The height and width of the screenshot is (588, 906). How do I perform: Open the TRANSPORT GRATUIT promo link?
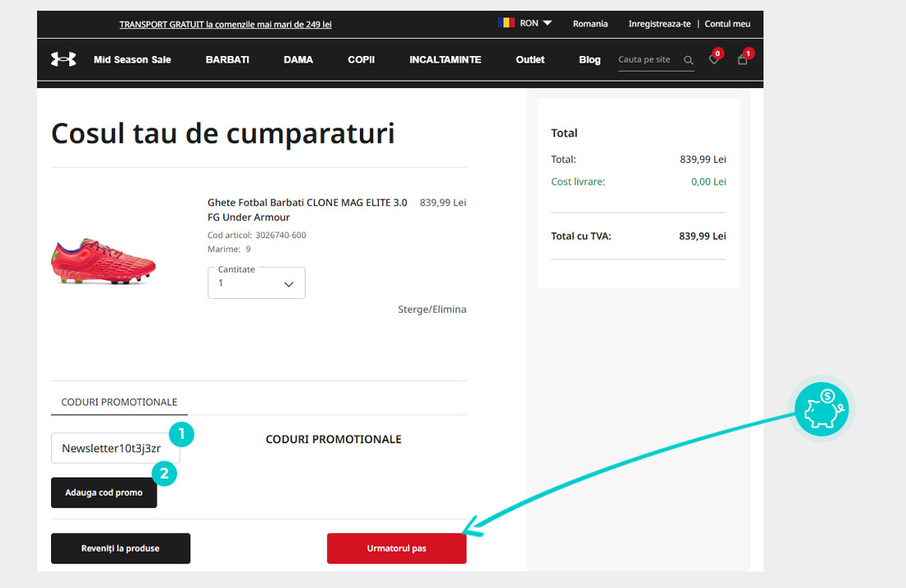(226, 24)
